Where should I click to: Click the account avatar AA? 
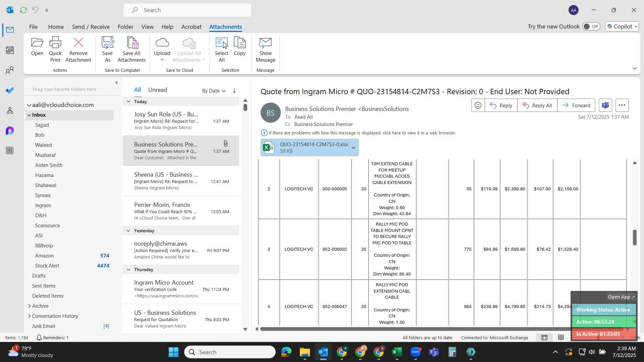tap(574, 10)
